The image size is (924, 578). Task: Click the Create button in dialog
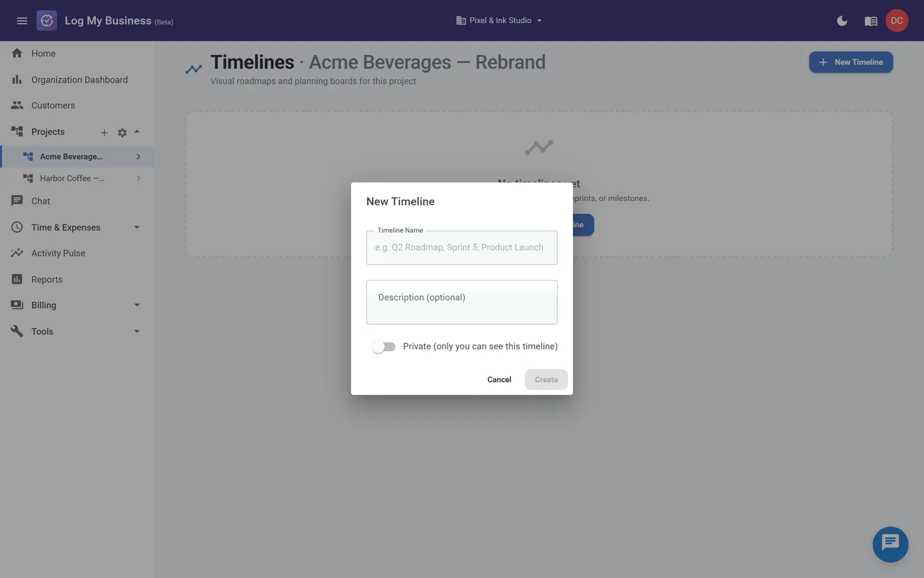point(546,380)
